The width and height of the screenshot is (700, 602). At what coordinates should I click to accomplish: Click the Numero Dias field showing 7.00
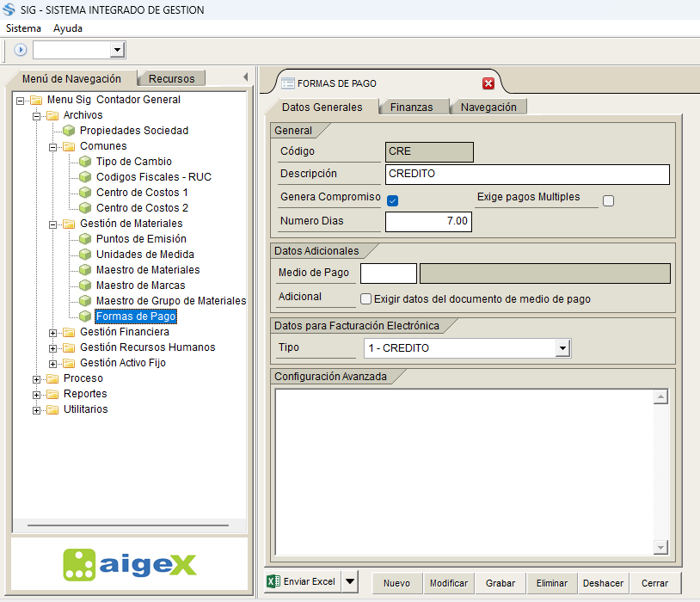(428, 222)
